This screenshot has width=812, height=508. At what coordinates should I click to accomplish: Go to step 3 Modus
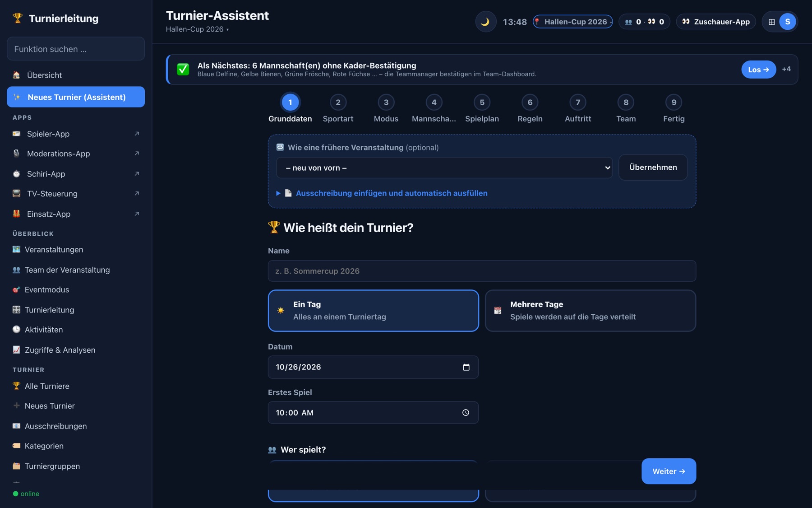[x=386, y=109]
